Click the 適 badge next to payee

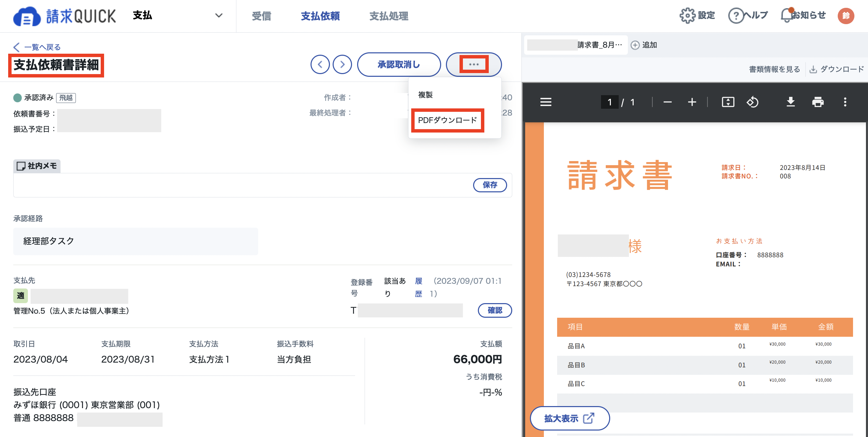click(20, 296)
